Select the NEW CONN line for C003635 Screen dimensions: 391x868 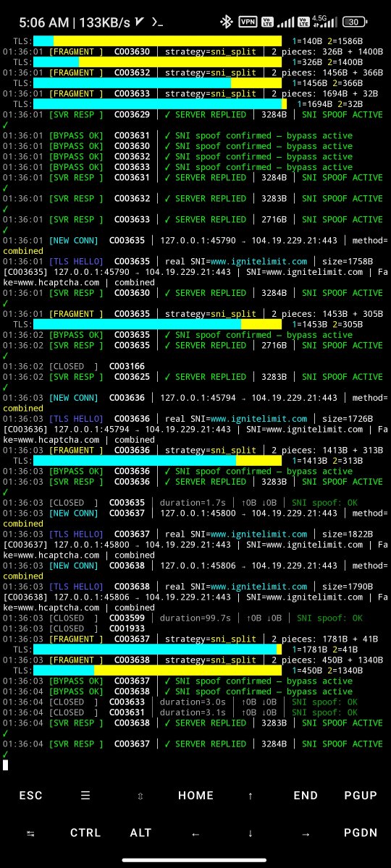tap(195, 241)
